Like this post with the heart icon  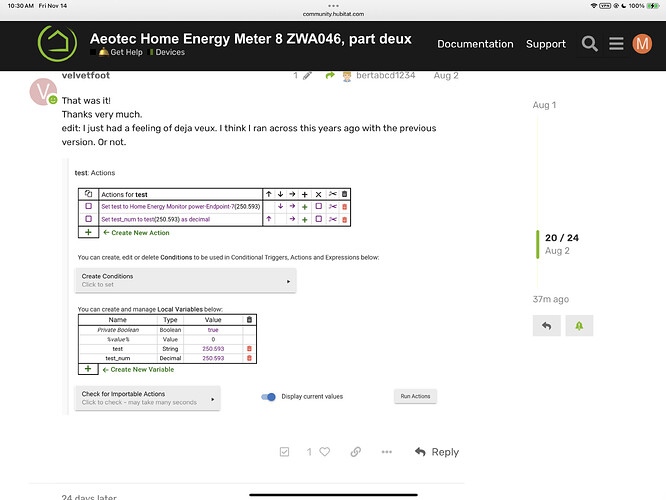point(323,452)
